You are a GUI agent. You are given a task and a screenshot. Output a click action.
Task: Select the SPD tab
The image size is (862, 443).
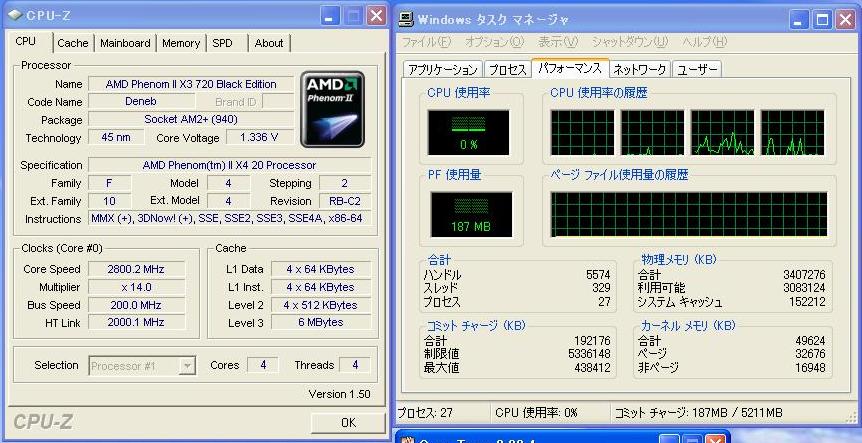click(x=222, y=43)
